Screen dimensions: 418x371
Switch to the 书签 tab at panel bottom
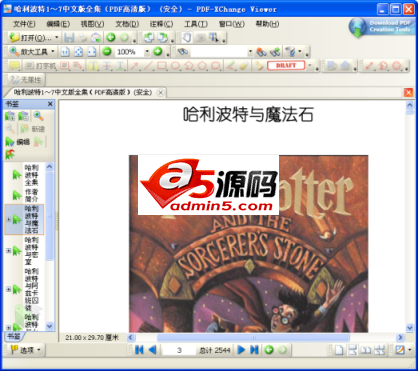pos(14,337)
